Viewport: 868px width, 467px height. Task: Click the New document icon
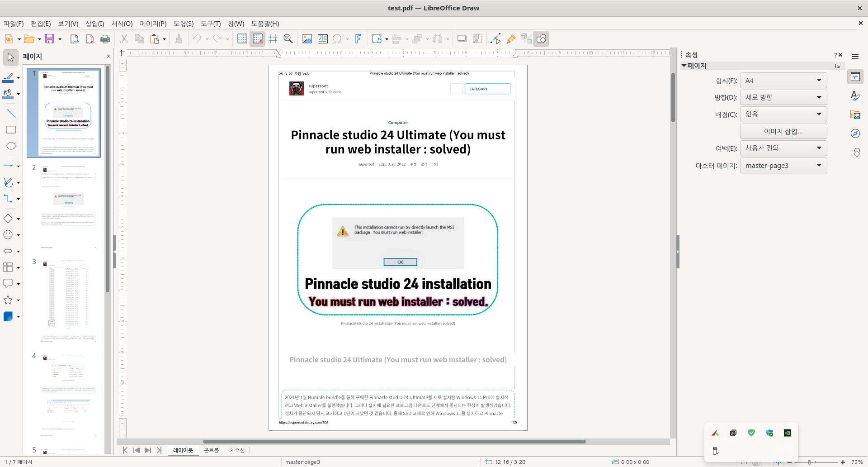[x=9, y=39]
